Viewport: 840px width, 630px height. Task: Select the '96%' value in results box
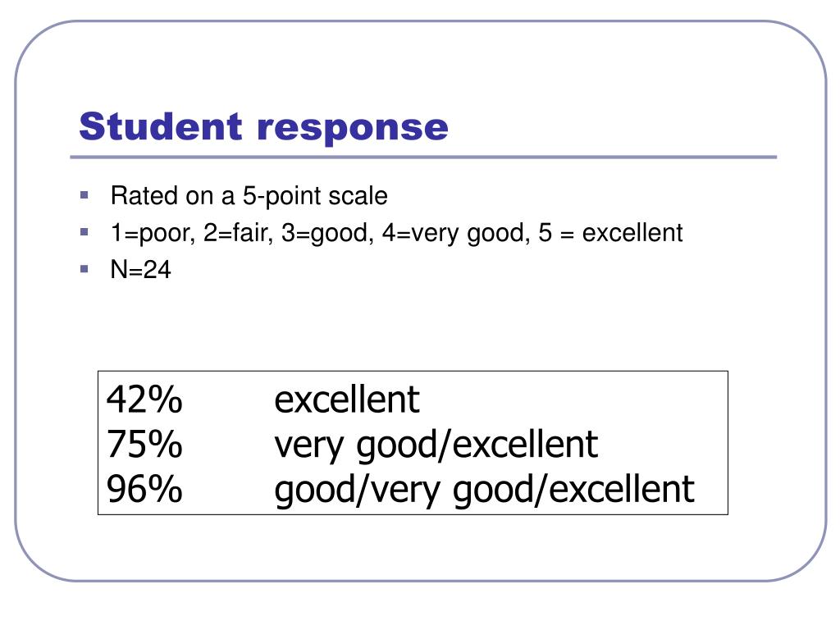pos(144,489)
